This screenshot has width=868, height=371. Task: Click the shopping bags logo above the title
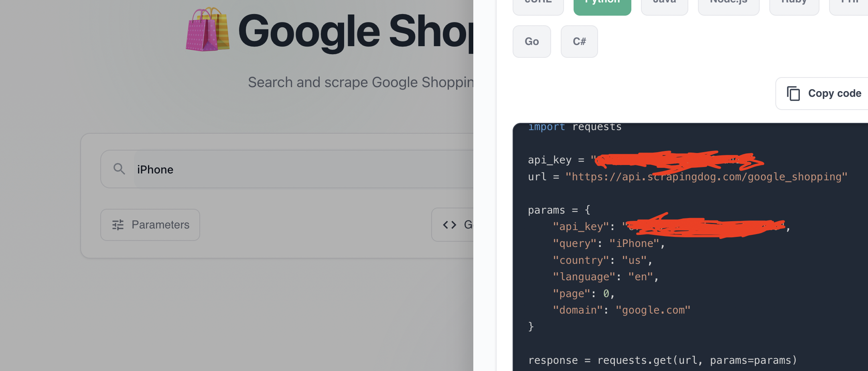(207, 29)
